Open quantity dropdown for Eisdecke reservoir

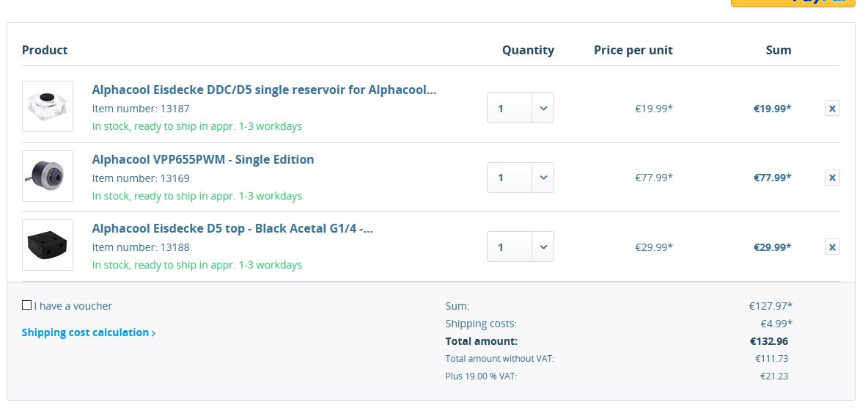click(x=542, y=109)
